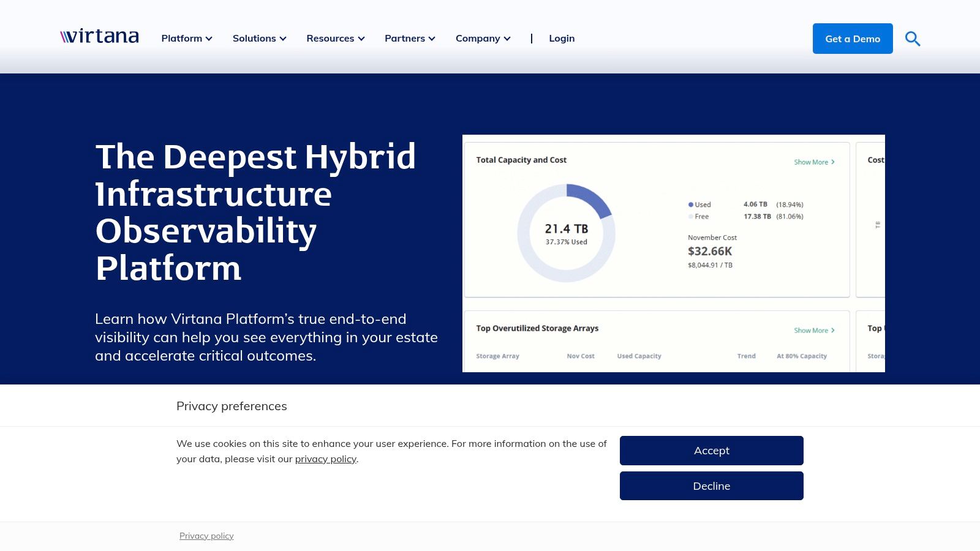Accept the cookie preferences
The height and width of the screenshot is (551, 980).
(712, 451)
